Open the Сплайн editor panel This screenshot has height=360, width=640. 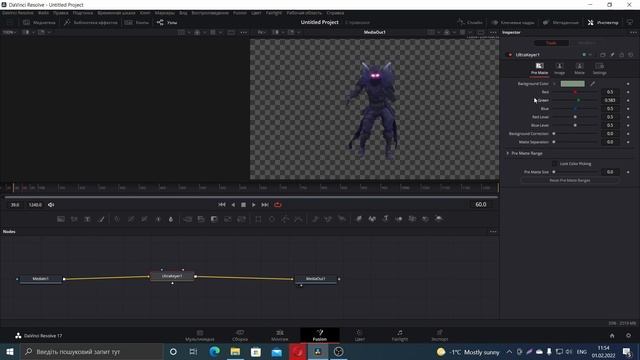470,22
